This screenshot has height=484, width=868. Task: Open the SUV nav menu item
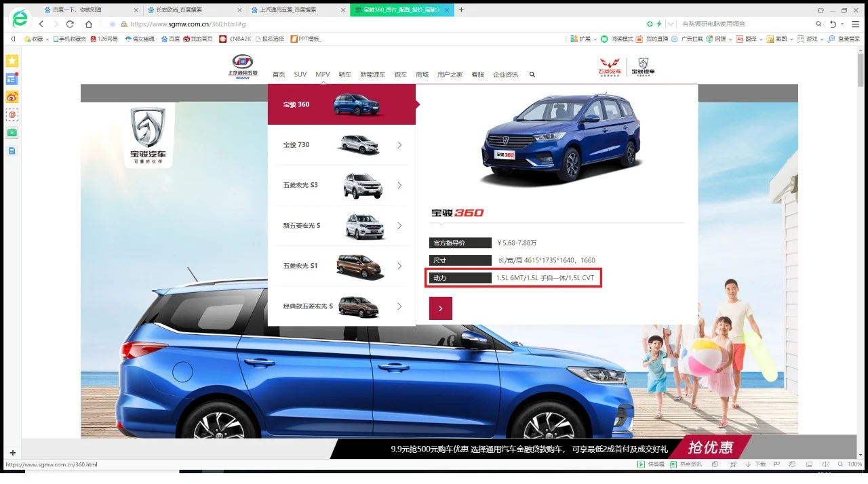300,75
